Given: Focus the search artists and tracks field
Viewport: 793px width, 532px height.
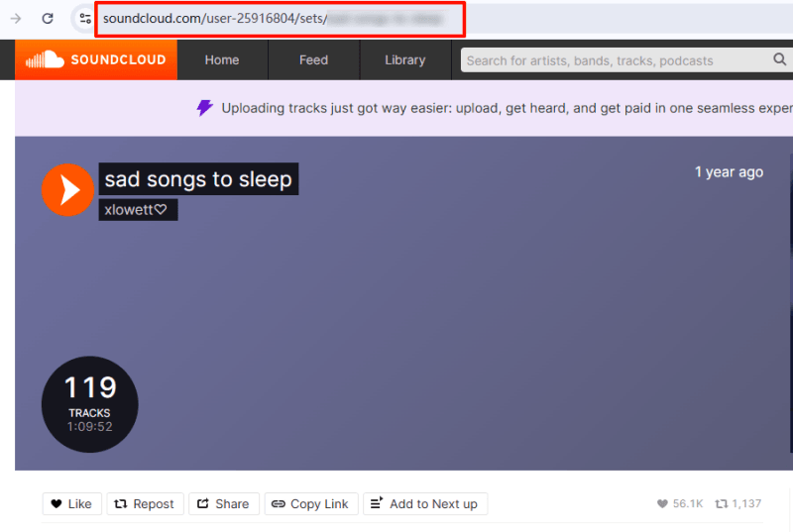Looking at the screenshot, I should coord(615,60).
